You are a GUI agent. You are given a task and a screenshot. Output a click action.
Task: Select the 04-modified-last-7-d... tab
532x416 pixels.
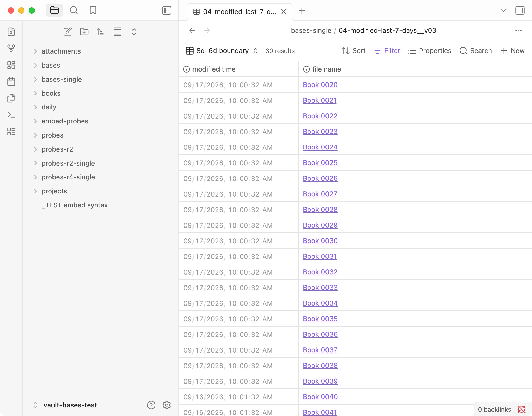click(240, 12)
